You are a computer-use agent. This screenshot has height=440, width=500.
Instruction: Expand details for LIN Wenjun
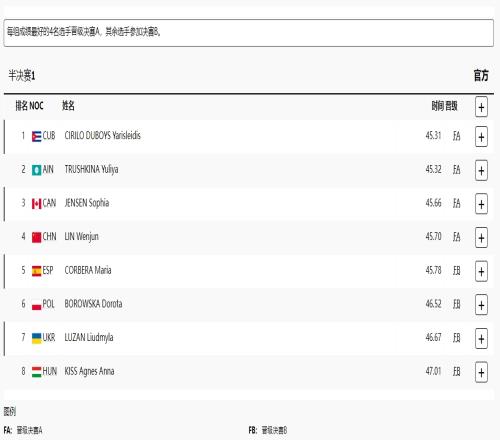(481, 238)
